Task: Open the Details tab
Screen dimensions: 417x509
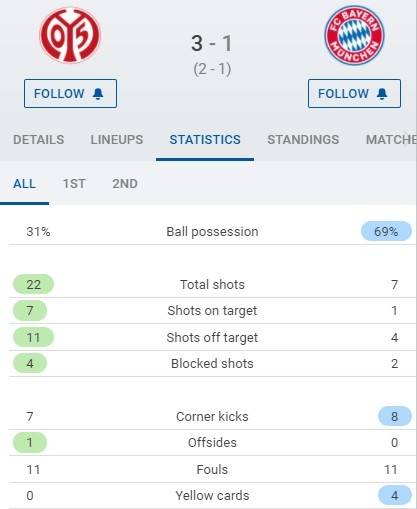Action: pos(39,140)
